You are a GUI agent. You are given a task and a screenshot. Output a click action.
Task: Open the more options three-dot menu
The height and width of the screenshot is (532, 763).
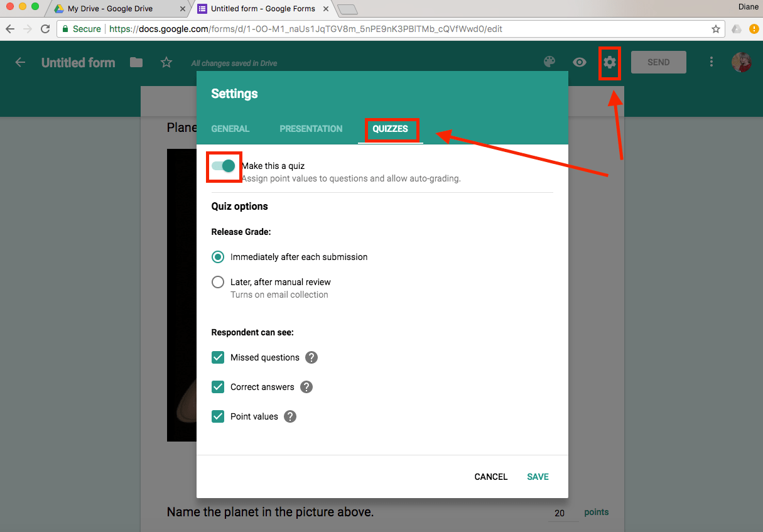pos(712,62)
